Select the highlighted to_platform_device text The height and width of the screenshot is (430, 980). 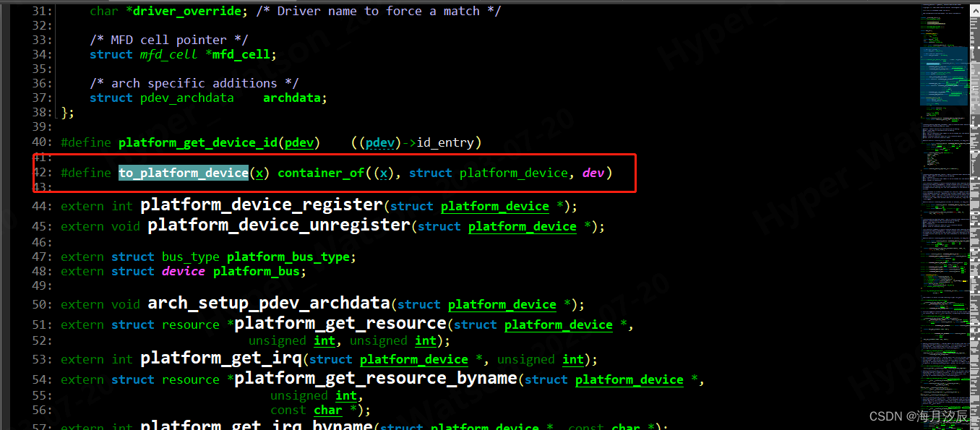pos(183,173)
